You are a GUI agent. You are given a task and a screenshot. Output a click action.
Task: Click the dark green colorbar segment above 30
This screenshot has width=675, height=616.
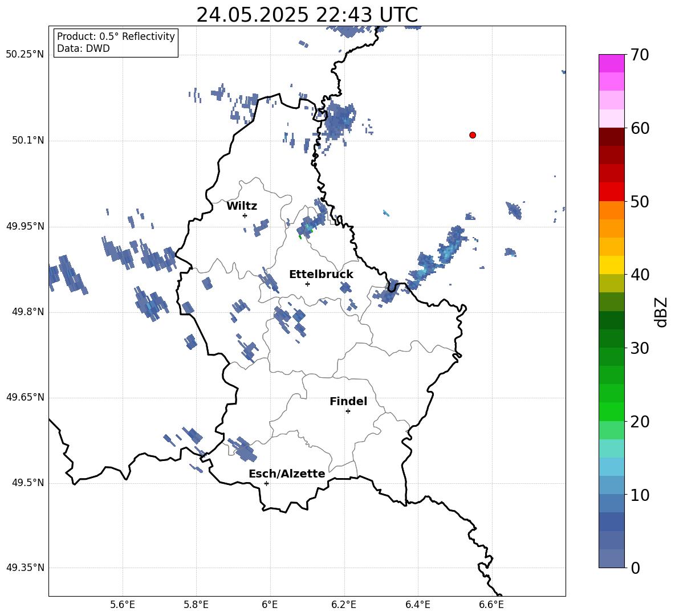click(612, 338)
